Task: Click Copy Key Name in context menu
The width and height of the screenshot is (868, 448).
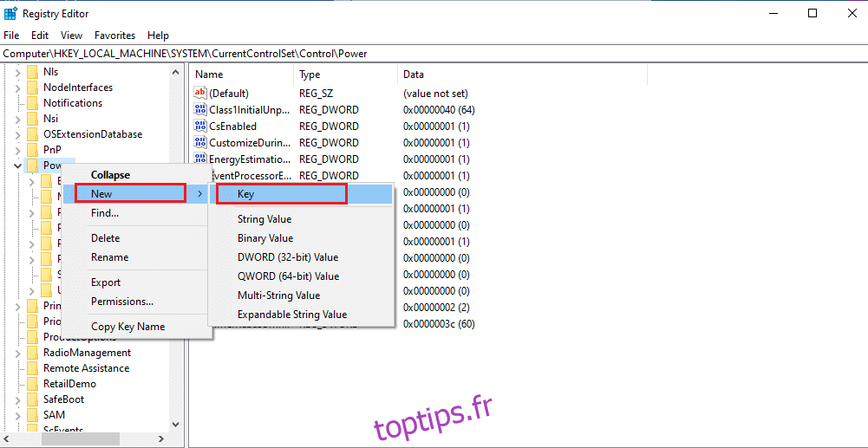Action: click(127, 327)
